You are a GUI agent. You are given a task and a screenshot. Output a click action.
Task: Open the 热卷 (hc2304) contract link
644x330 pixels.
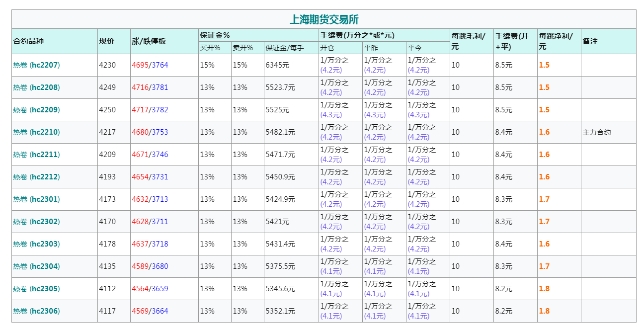coord(36,266)
